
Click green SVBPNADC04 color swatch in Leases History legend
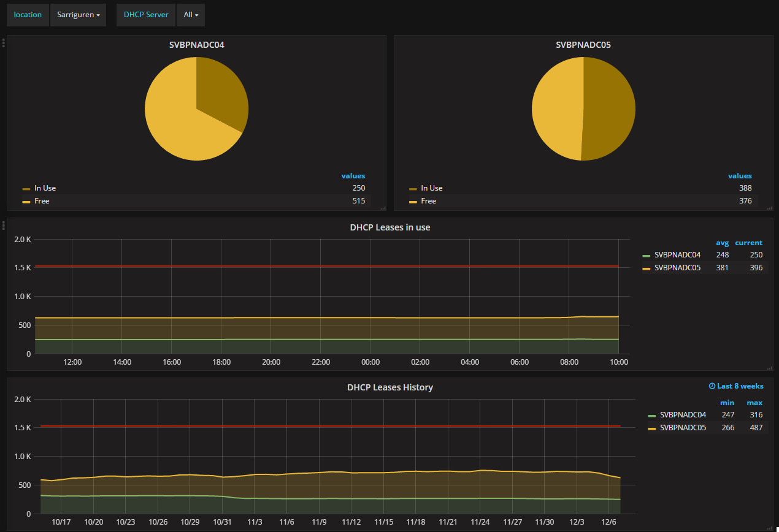coord(651,416)
